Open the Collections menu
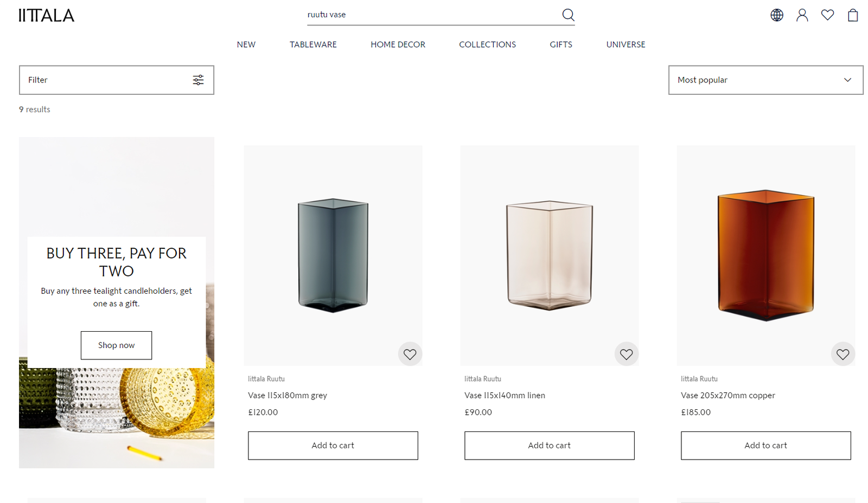Viewport: 868px width, 503px height. [x=487, y=44]
